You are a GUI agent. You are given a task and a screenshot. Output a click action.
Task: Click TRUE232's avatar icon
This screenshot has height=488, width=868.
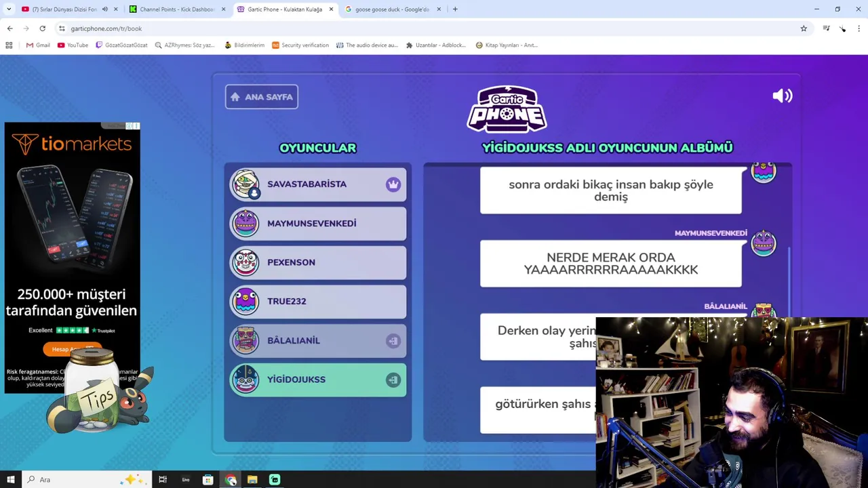[245, 301]
